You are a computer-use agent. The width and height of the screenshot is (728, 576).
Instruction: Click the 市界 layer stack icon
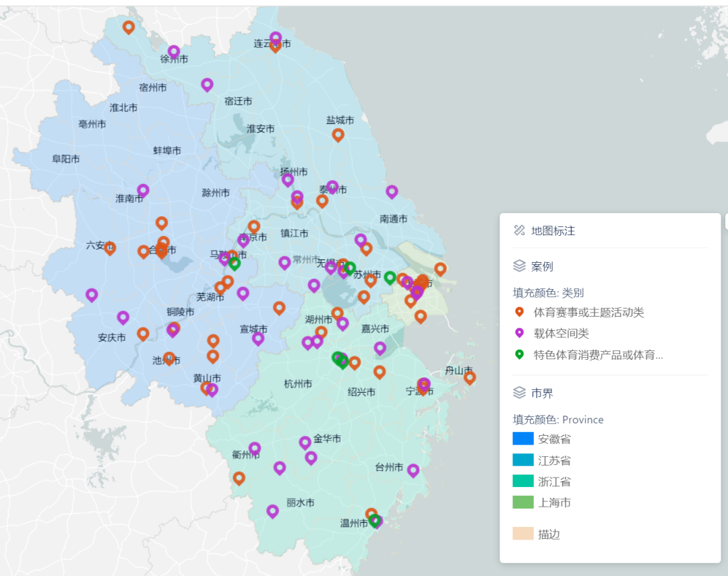click(x=519, y=393)
